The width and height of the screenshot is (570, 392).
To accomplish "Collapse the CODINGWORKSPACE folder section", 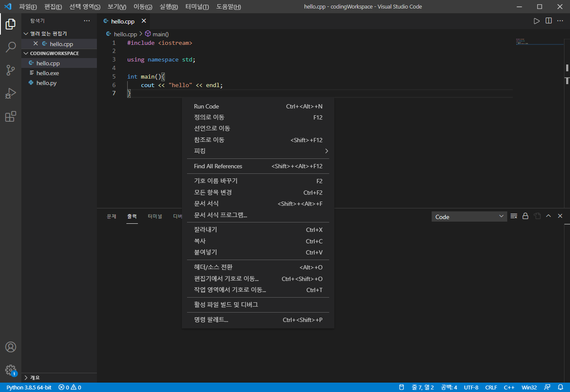I will coord(59,53).
